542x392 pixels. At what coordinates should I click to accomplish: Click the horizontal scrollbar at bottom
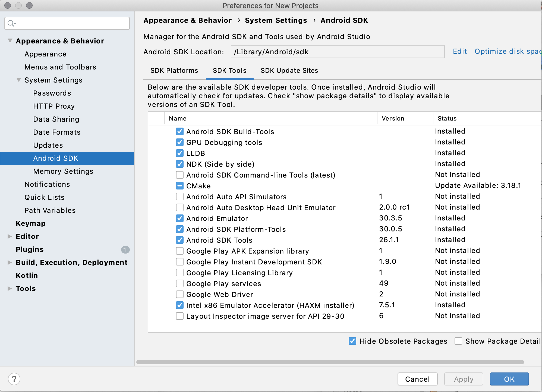coord(330,362)
